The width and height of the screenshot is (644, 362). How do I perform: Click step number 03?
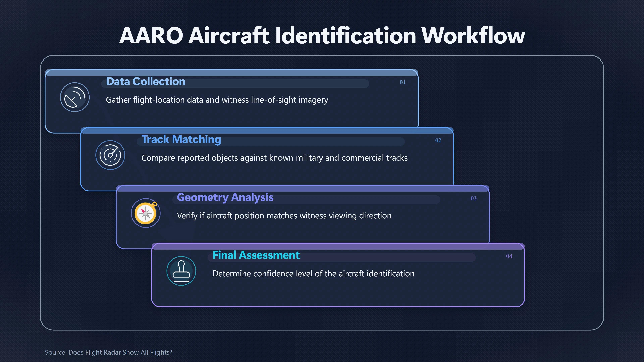click(473, 198)
